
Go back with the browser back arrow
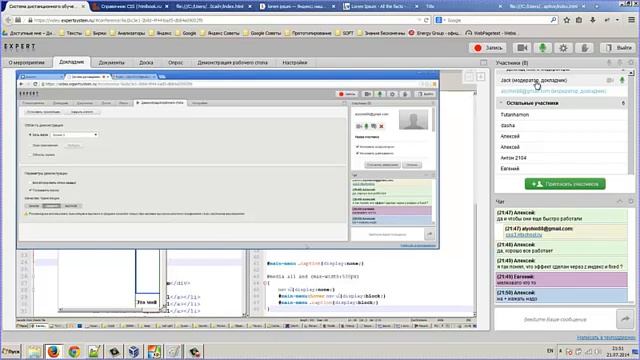[x=9, y=20]
